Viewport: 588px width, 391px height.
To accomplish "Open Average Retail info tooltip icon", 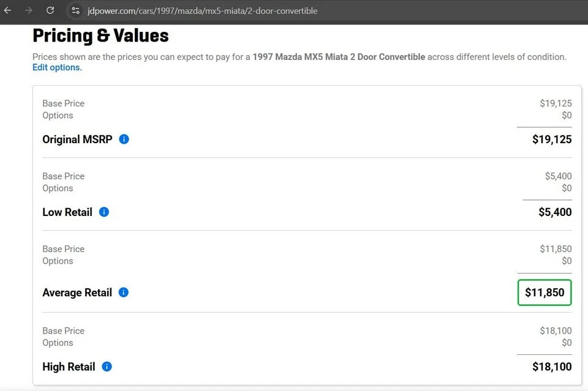I will click(x=123, y=292).
